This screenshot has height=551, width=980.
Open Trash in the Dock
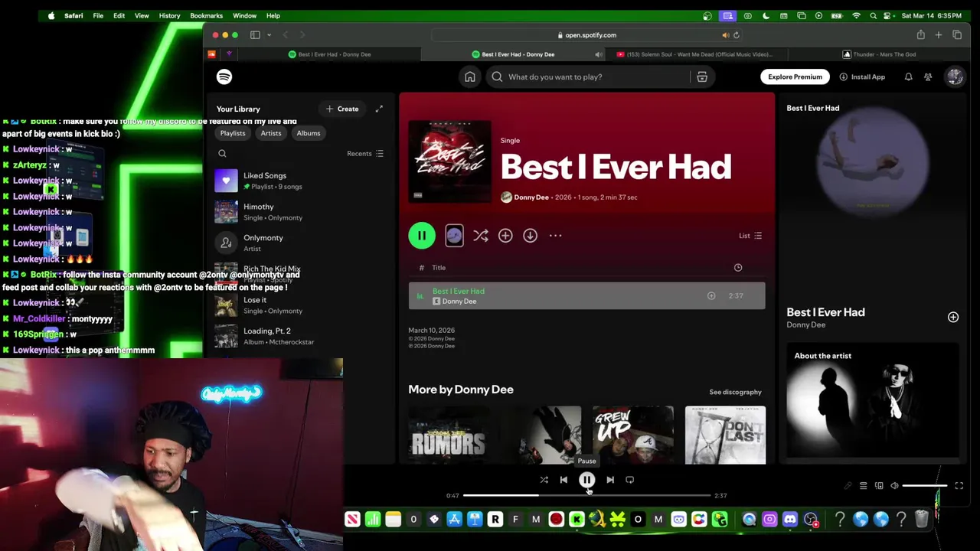pyautogui.click(x=921, y=520)
